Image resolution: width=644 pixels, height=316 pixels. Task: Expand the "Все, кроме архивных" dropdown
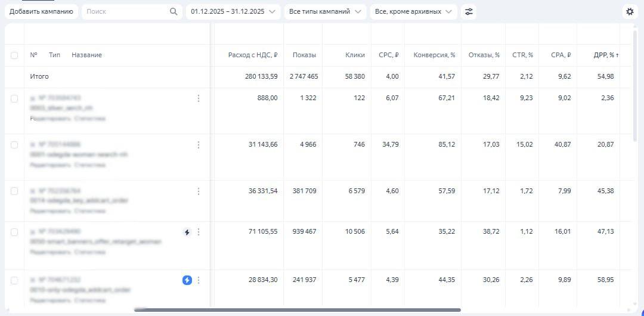pyautogui.click(x=413, y=11)
